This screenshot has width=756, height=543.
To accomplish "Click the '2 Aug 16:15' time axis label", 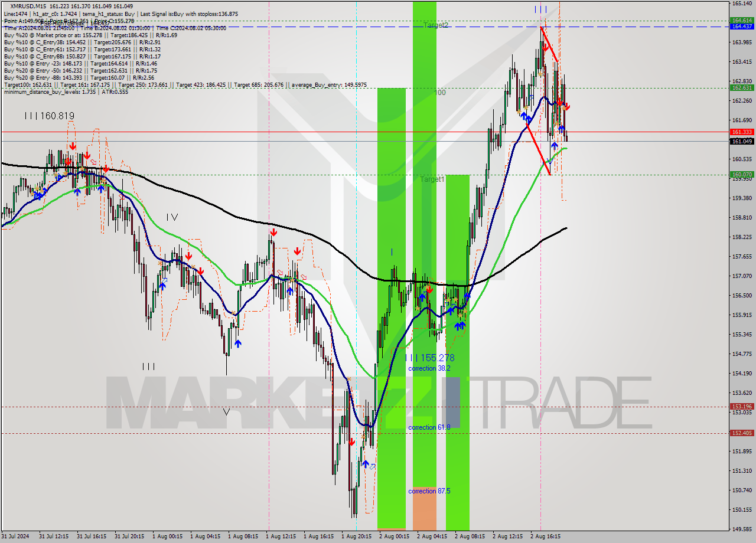I will pos(545,537).
